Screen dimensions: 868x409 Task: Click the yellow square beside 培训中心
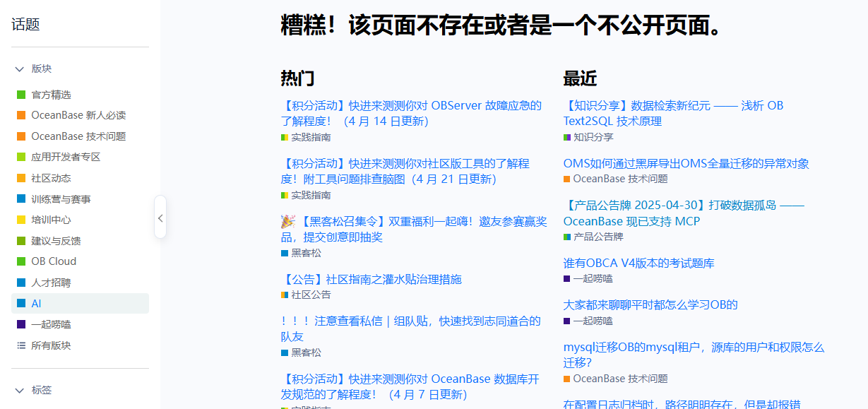click(x=21, y=220)
